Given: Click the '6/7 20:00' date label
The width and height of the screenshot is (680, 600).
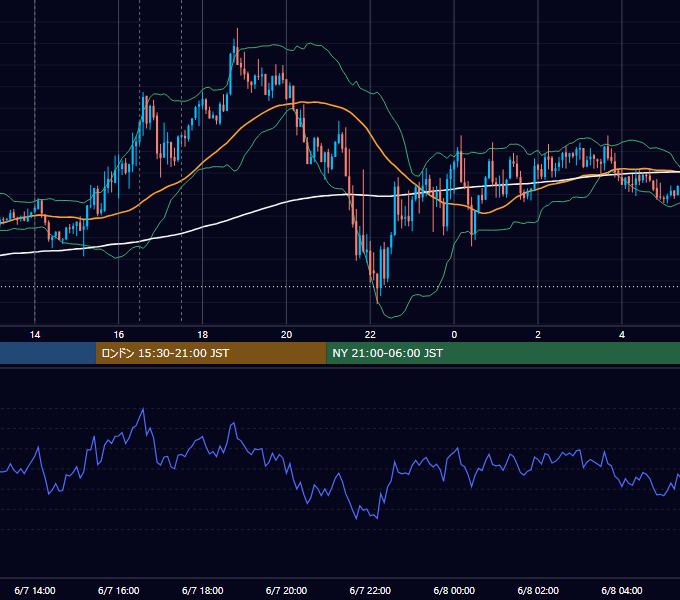Looking at the screenshot, I should pos(286,590).
